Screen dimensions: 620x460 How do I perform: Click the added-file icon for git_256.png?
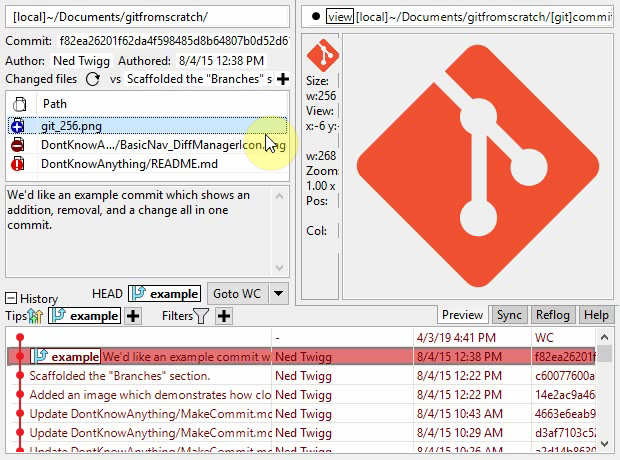point(17,126)
